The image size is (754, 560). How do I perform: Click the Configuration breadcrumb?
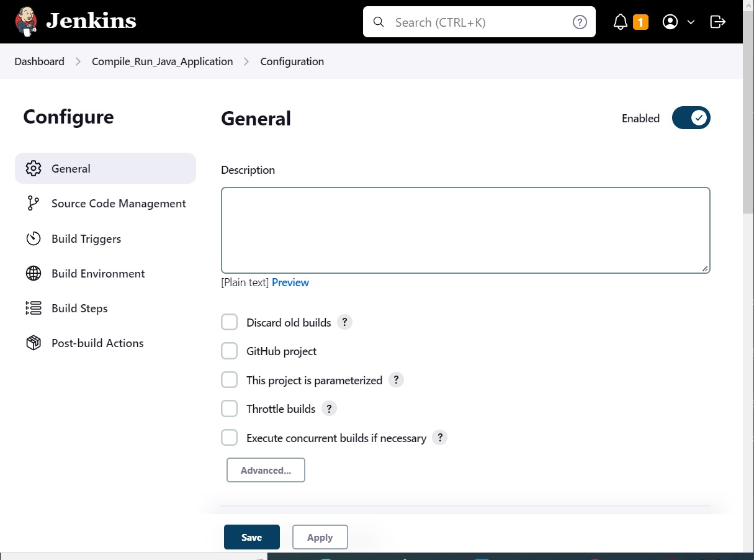(x=292, y=61)
